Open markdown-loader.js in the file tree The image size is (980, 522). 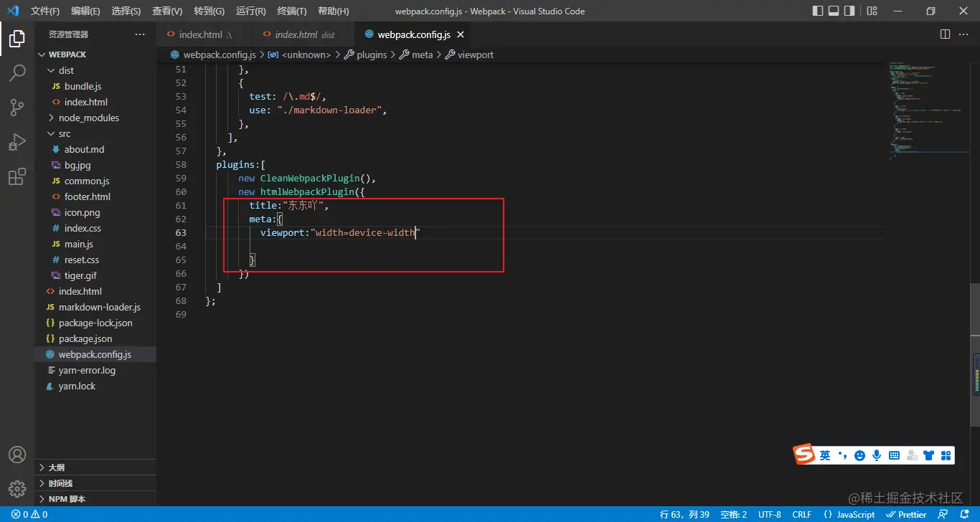tap(95, 307)
